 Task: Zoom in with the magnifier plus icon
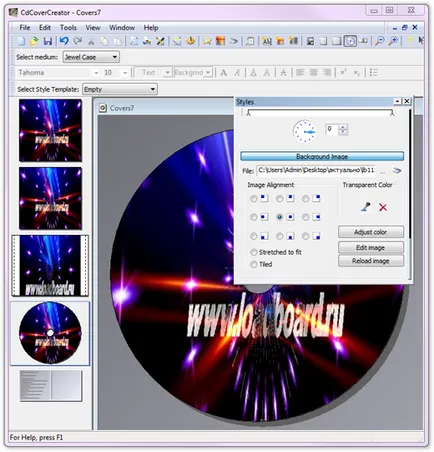pos(393,41)
